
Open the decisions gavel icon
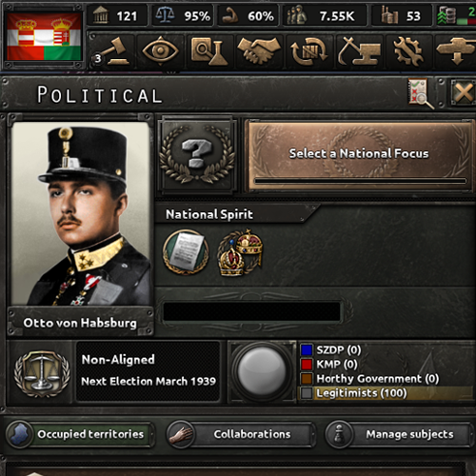tap(112, 50)
